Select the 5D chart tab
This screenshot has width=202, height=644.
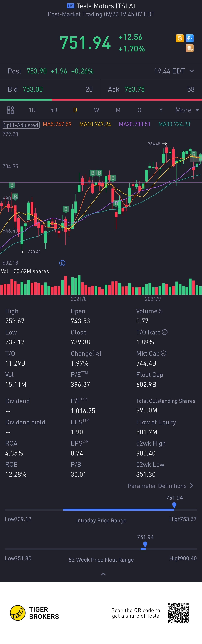click(53, 110)
